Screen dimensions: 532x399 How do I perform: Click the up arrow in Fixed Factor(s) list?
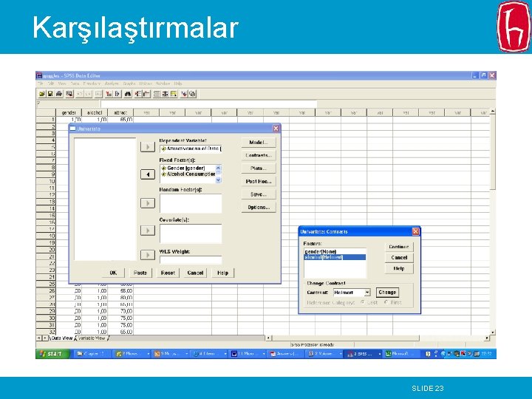tap(218, 168)
